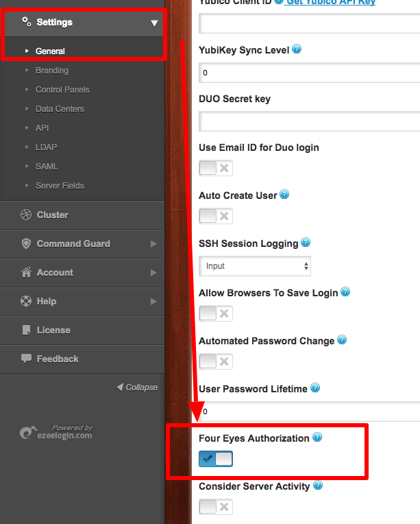
Task: Open help for Allow Browsers To Save Login
Action: [x=345, y=291]
